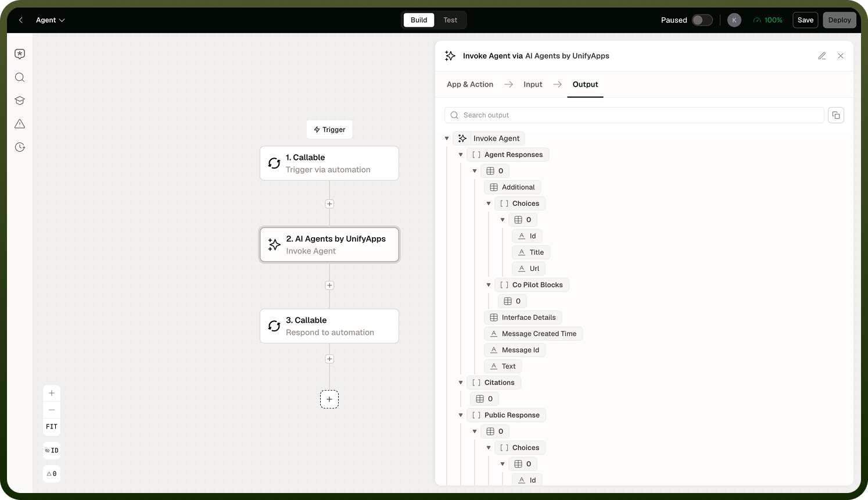Focus the Search output field
The width and height of the screenshot is (868, 500).
click(x=634, y=115)
